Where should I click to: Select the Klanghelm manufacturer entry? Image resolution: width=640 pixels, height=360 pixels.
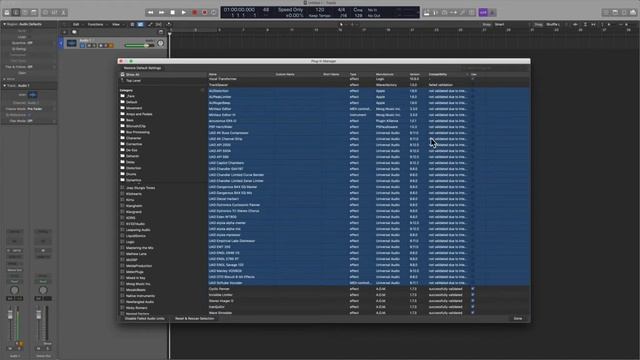tap(134, 206)
